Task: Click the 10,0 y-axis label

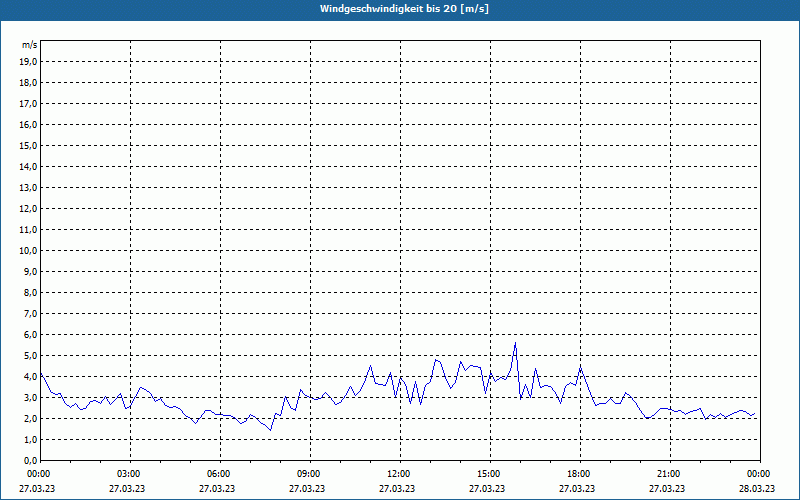Action: point(28,251)
